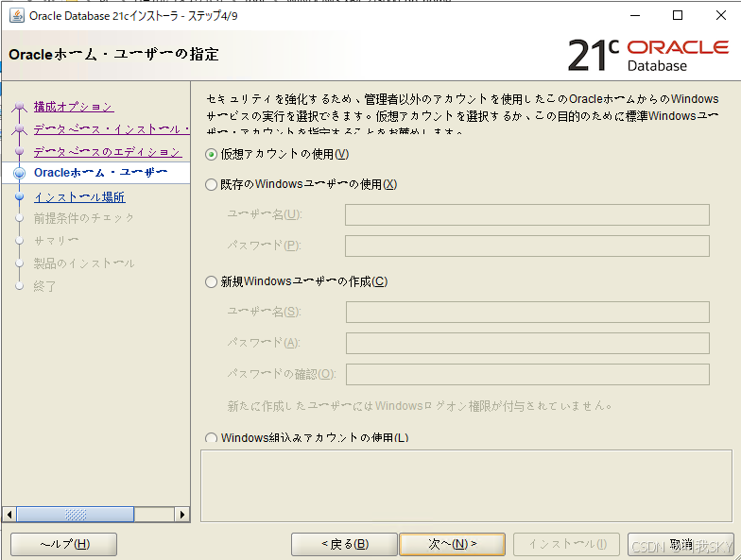Image resolution: width=741 pixels, height=560 pixels.
Task: Click sidebar scrollbar right arrow
Action: click(x=182, y=514)
